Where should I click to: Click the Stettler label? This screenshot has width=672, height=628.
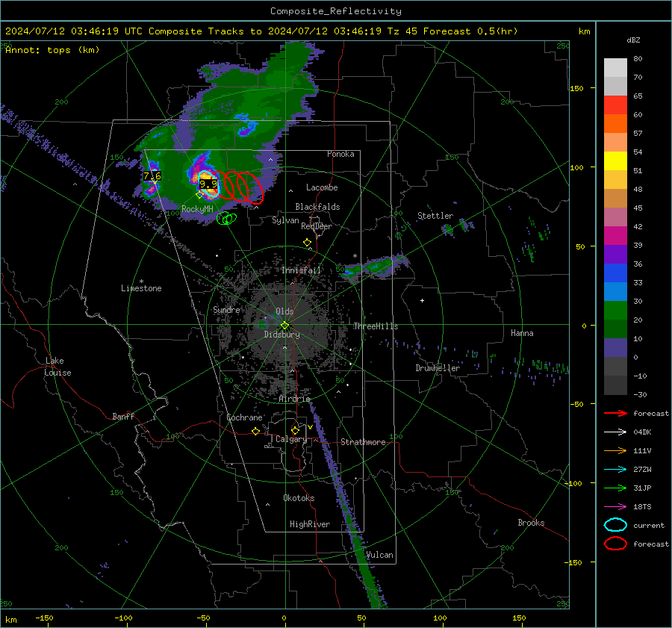click(x=435, y=216)
